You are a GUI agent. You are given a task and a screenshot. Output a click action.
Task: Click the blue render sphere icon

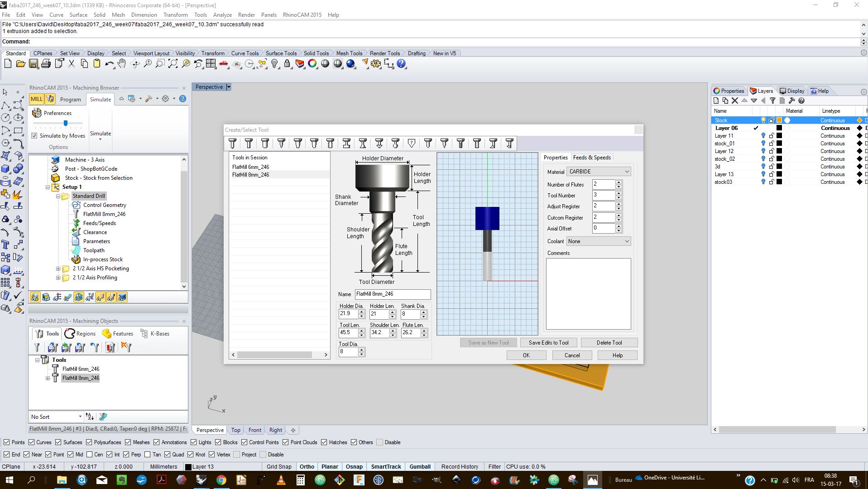tap(350, 64)
